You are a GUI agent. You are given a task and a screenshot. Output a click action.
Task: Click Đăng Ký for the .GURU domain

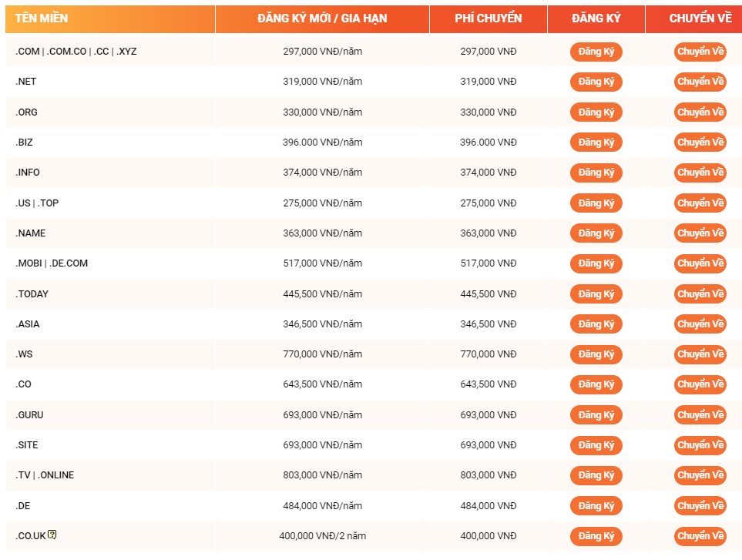click(596, 414)
